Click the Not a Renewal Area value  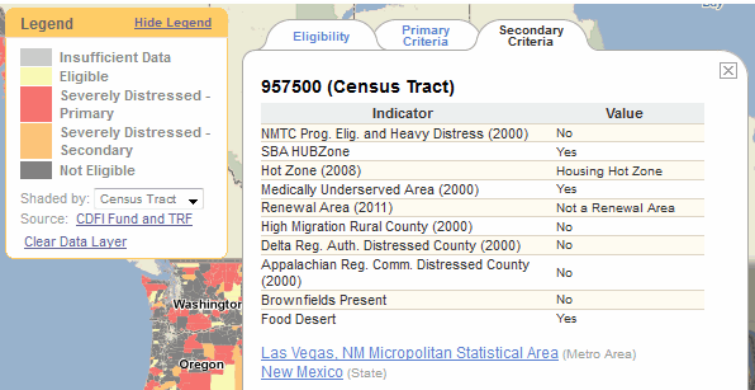(x=615, y=208)
